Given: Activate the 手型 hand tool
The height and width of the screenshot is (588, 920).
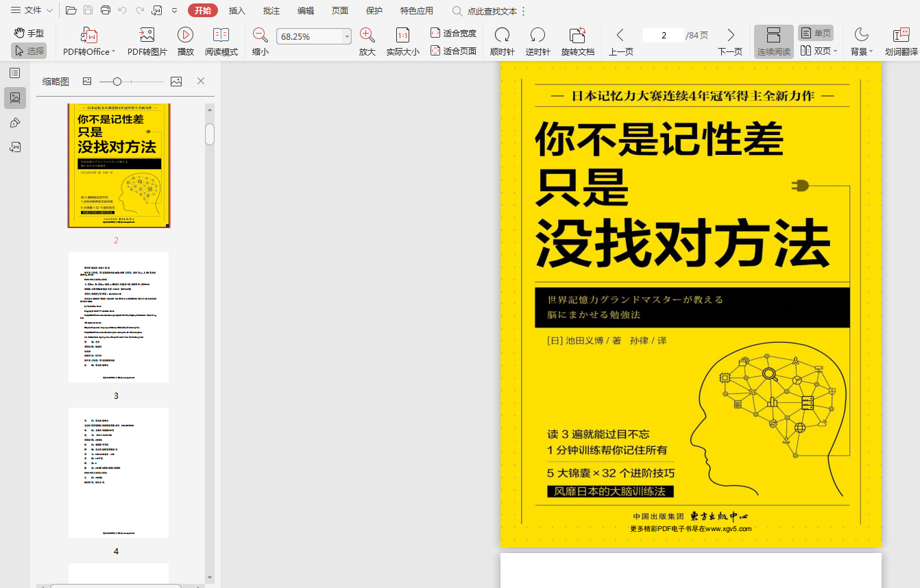Looking at the screenshot, I should (x=29, y=33).
